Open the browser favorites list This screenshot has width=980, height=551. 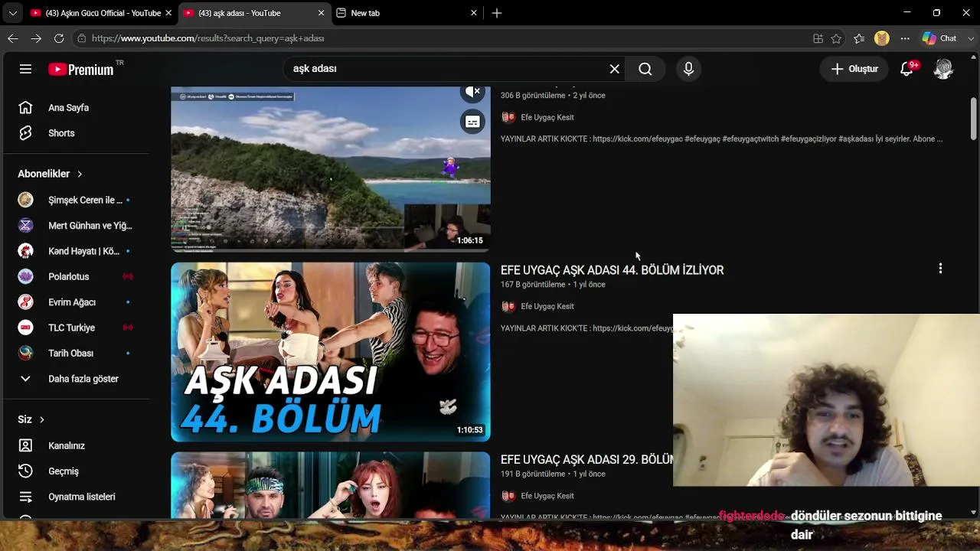(859, 38)
